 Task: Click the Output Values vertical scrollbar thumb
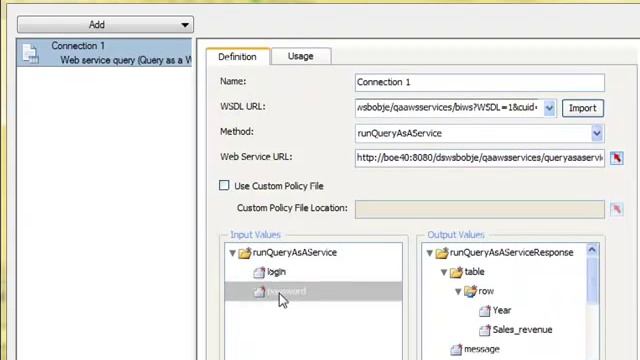[592, 280]
